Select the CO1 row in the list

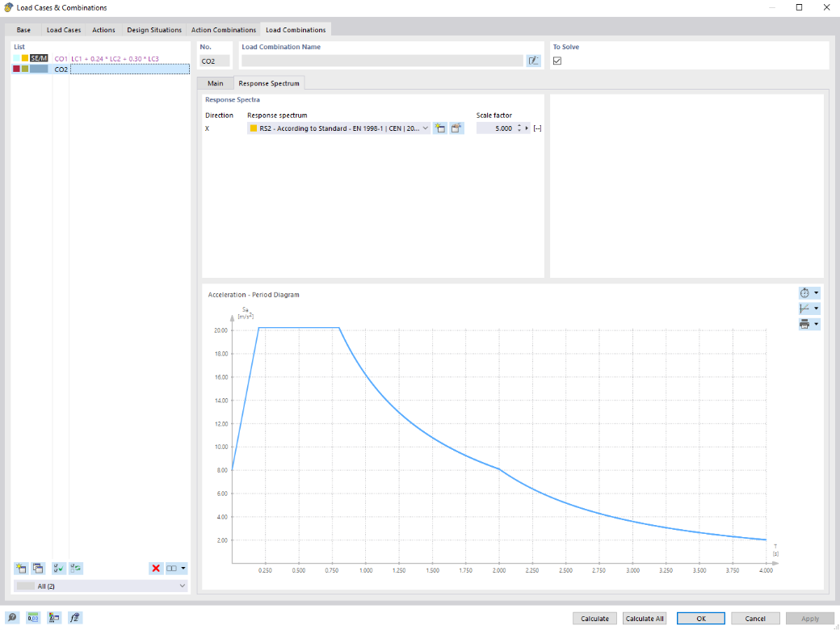pyautogui.click(x=101, y=58)
